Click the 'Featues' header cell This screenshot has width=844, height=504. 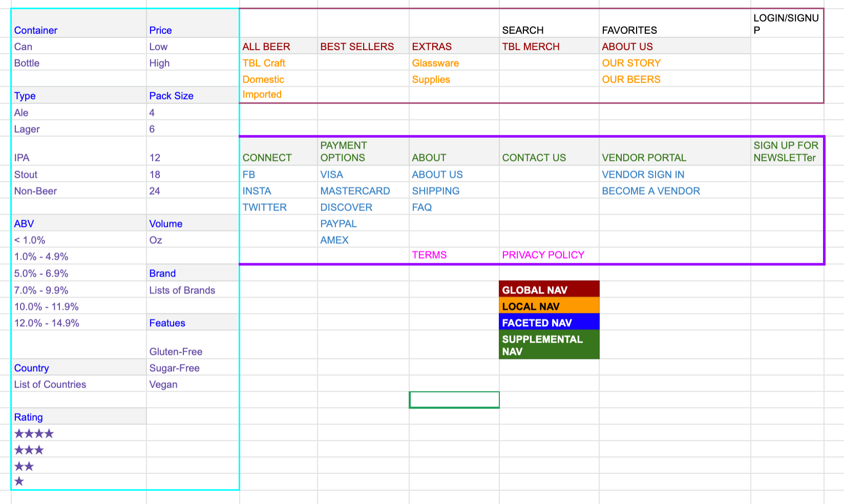193,323
